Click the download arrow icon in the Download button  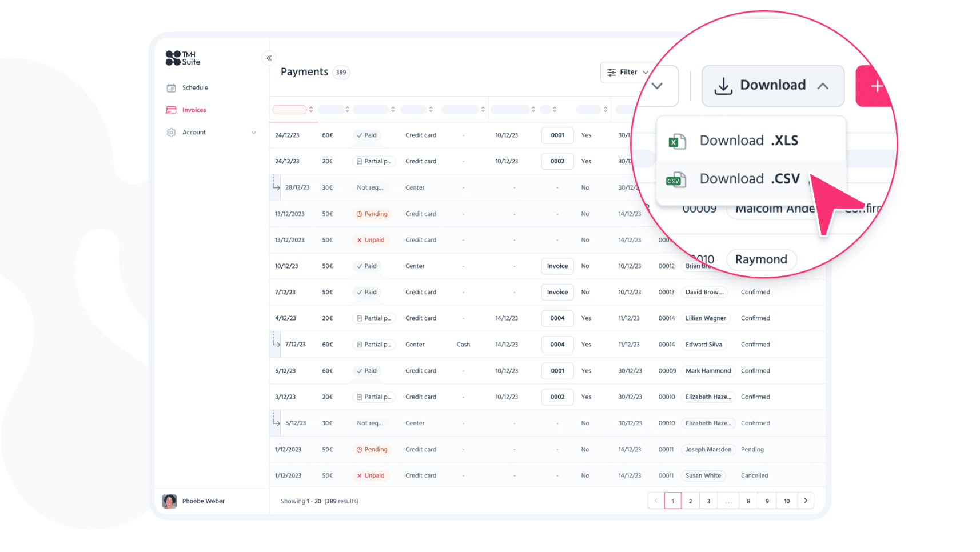723,86
